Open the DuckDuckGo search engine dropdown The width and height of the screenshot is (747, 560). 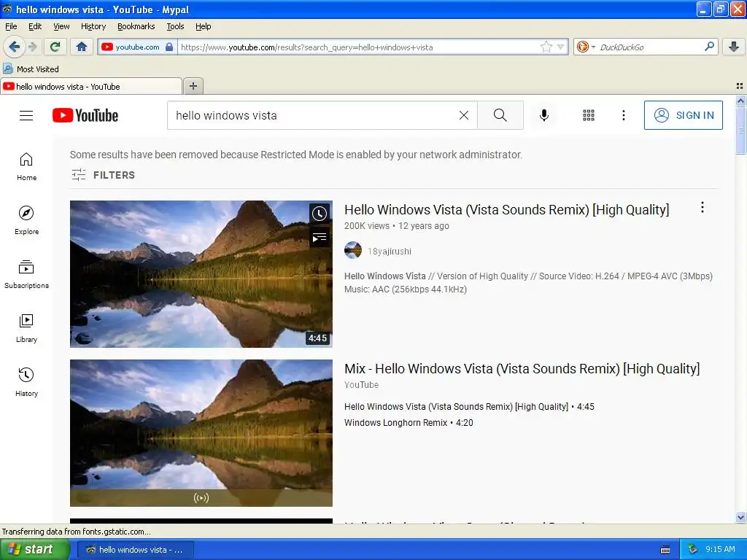[586, 47]
